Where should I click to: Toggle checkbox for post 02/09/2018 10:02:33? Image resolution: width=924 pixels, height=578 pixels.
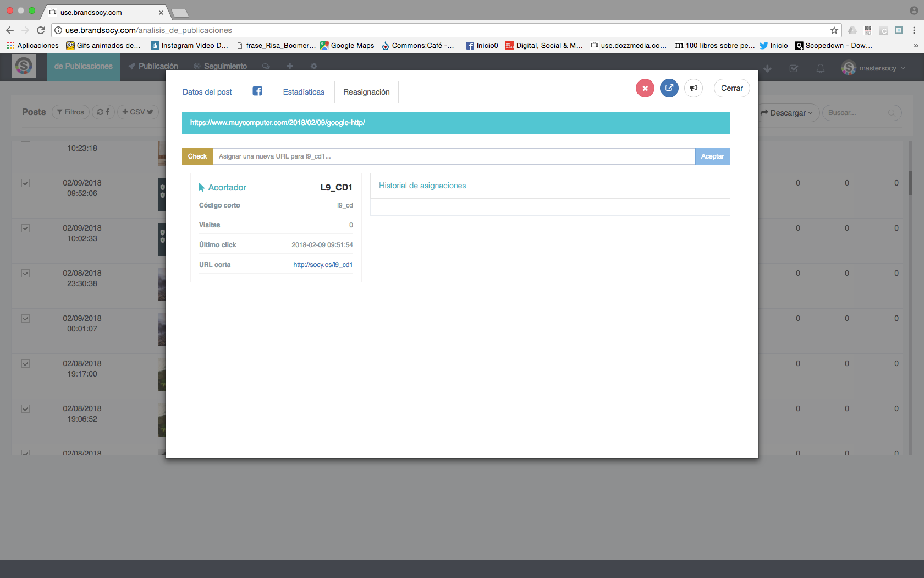pyautogui.click(x=25, y=228)
